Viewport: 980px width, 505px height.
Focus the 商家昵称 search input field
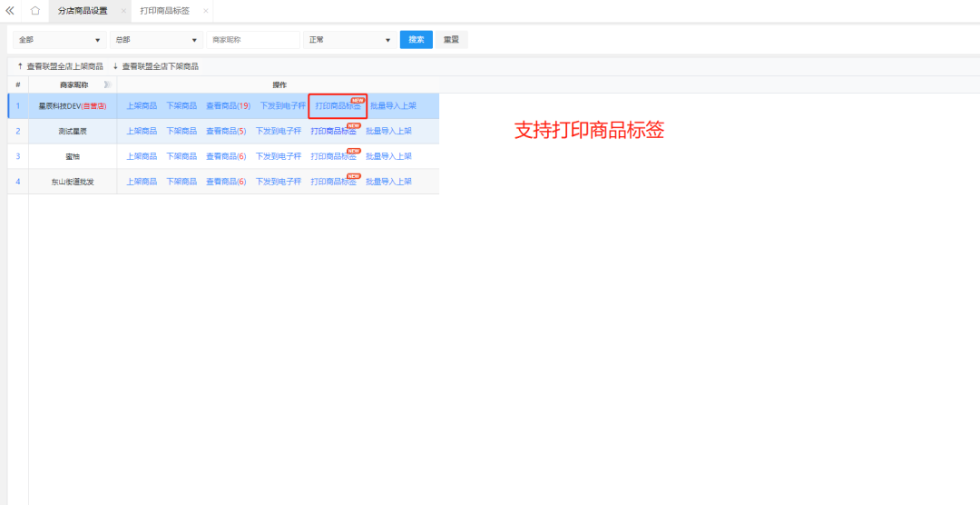pos(253,40)
